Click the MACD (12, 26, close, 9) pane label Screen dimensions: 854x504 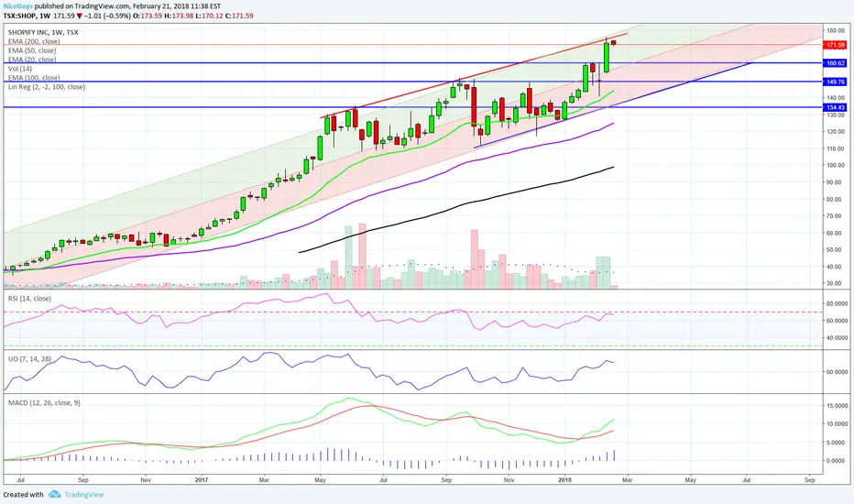[44, 402]
